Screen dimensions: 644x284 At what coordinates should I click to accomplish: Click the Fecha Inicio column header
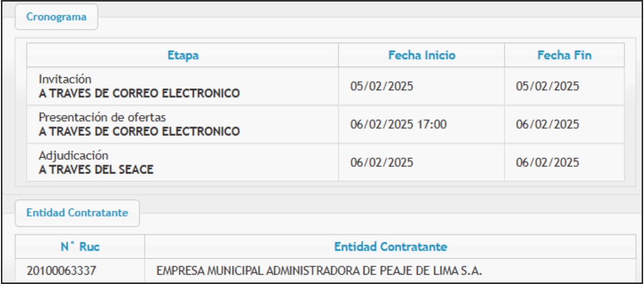(x=421, y=55)
